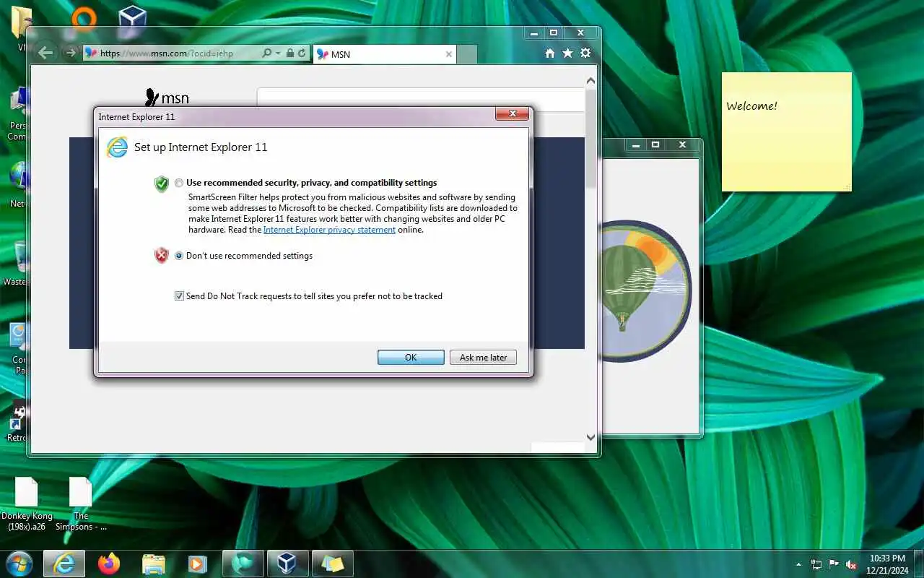Confirm setup with the OK button
Screen dimensions: 924x578
point(411,358)
